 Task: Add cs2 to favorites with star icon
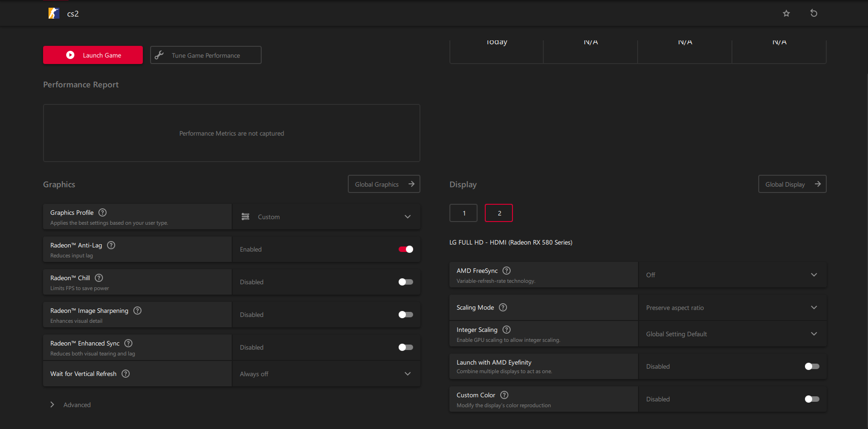(x=786, y=14)
